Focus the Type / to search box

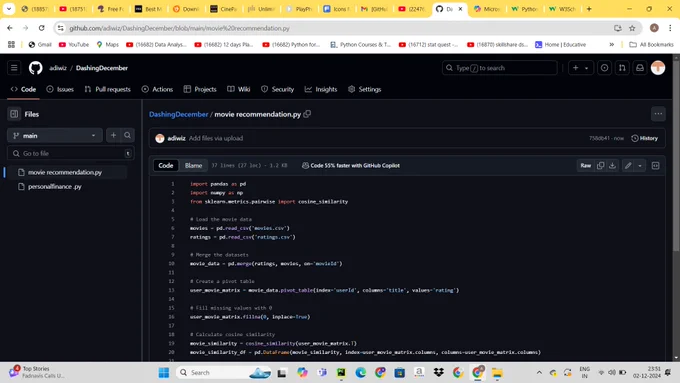[500, 68]
